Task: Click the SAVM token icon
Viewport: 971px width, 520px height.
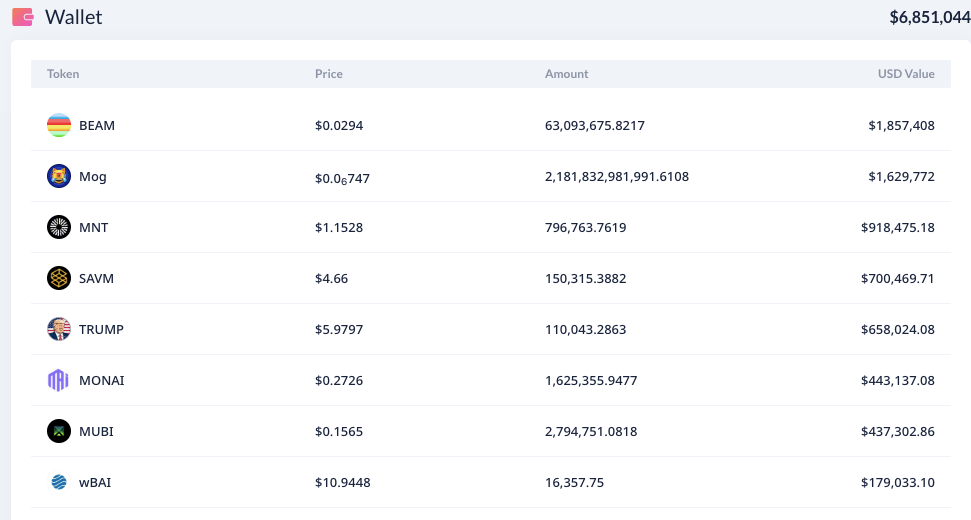Action: coord(59,278)
